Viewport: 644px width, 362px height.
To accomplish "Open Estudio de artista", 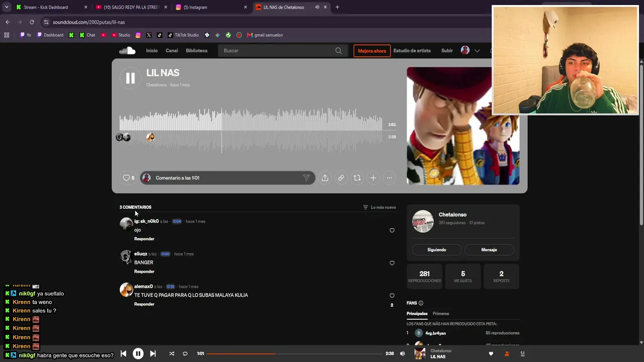I will pyautogui.click(x=412, y=50).
